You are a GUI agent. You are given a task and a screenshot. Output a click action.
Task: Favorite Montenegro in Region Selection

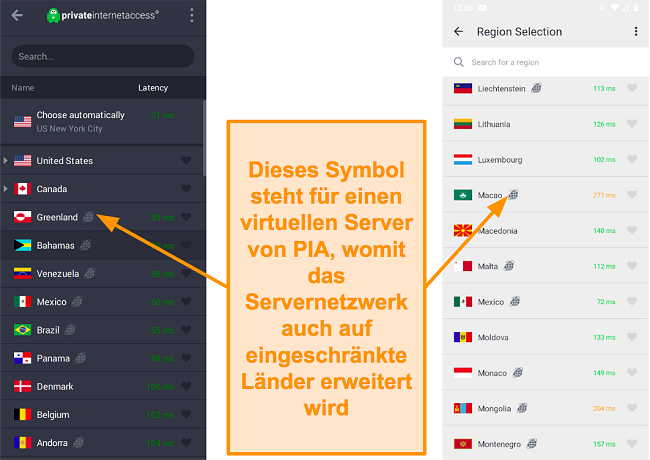click(x=632, y=443)
